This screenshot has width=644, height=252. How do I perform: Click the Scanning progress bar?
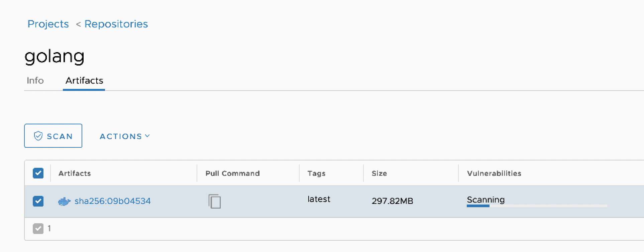pyautogui.click(x=537, y=206)
